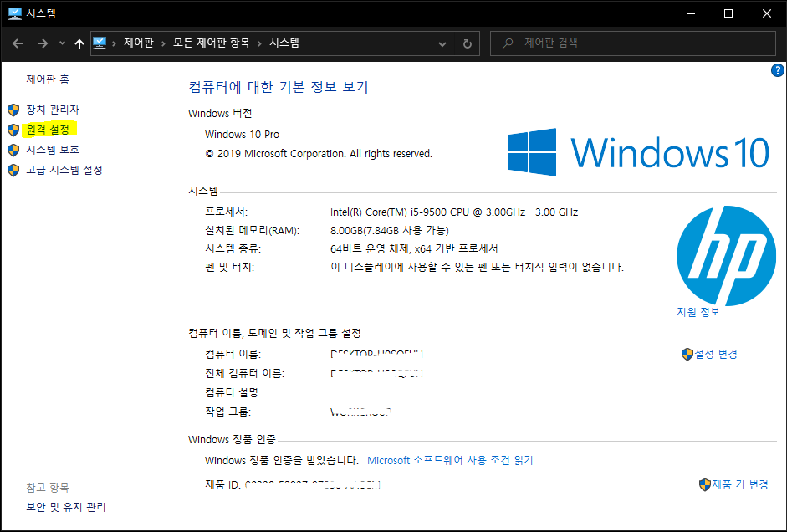Open 시스템 보호 settings
This screenshot has height=532, width=787.
[x=53, y=150]
